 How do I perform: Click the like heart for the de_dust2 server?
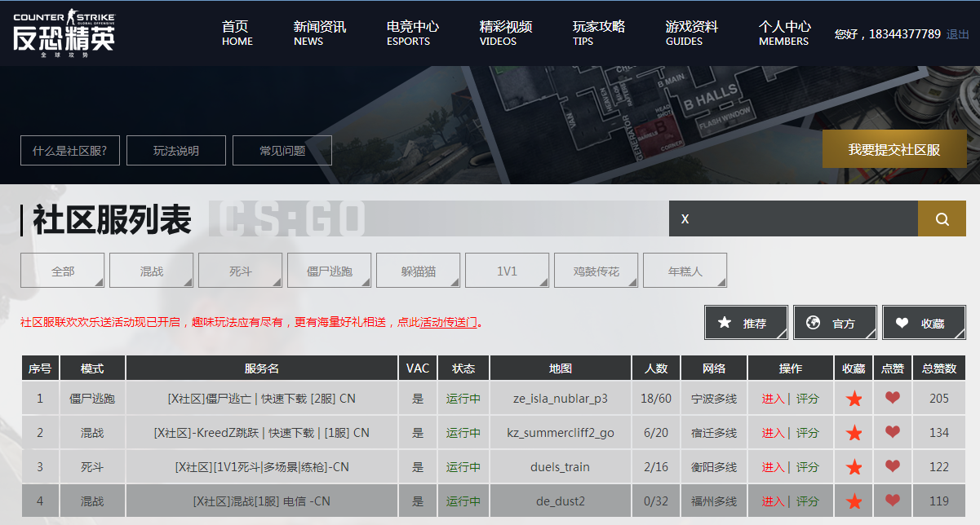[893, 501]
